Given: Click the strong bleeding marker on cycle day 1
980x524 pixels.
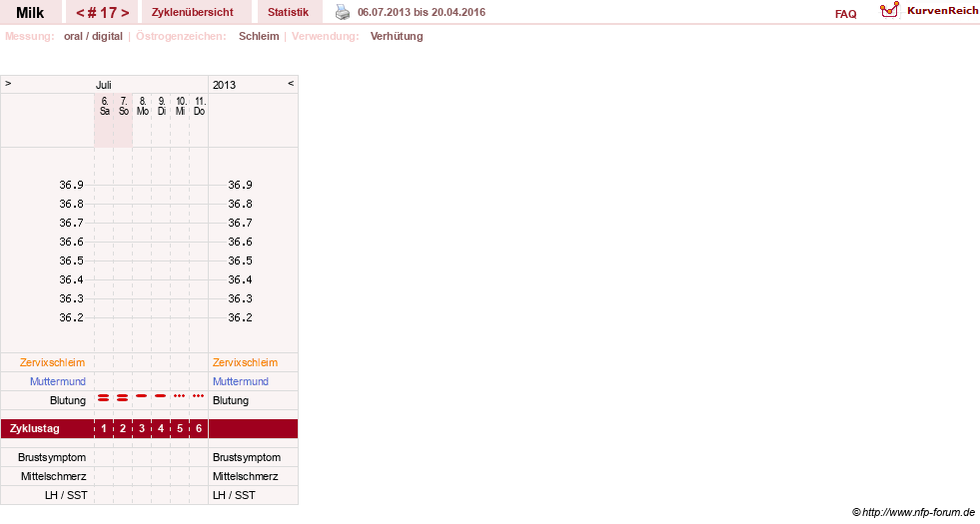Looking at the screenshot, I should click(x=104, y=397).
